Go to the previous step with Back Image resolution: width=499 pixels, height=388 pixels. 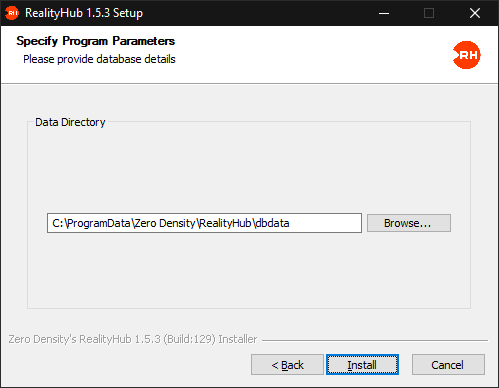(x=287, y=365)
